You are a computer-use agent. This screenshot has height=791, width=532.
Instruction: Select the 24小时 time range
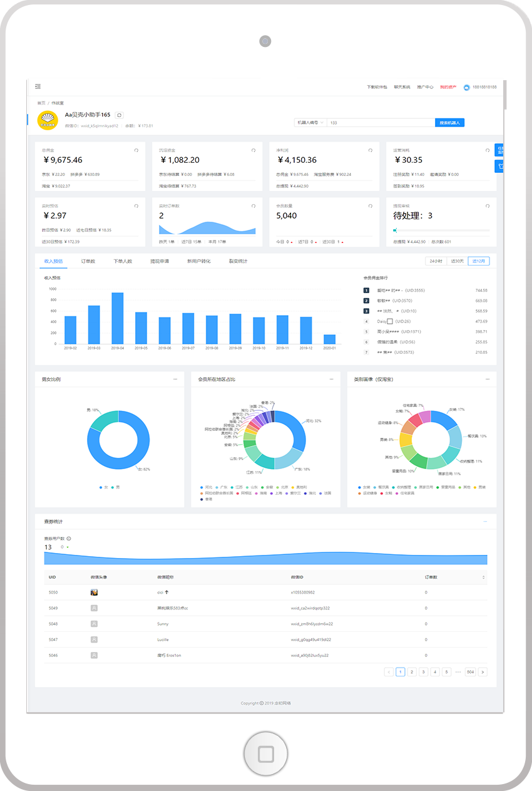[435, 261]
